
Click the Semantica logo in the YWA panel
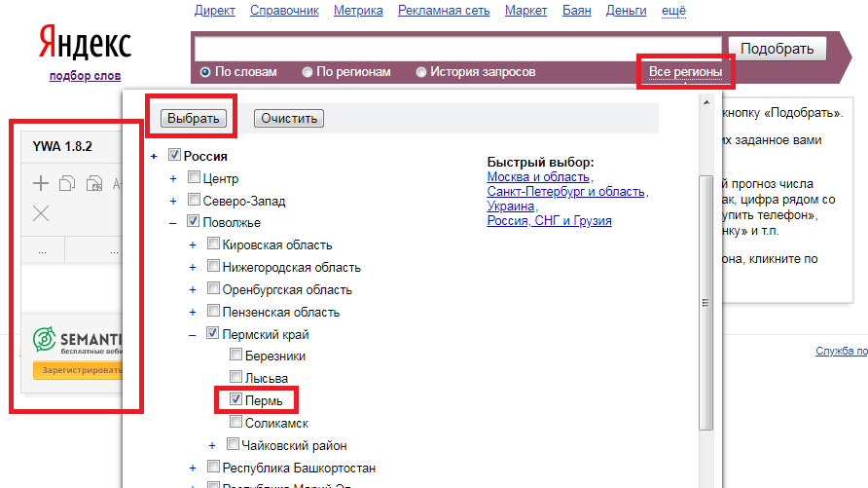[x=78, y=340]
